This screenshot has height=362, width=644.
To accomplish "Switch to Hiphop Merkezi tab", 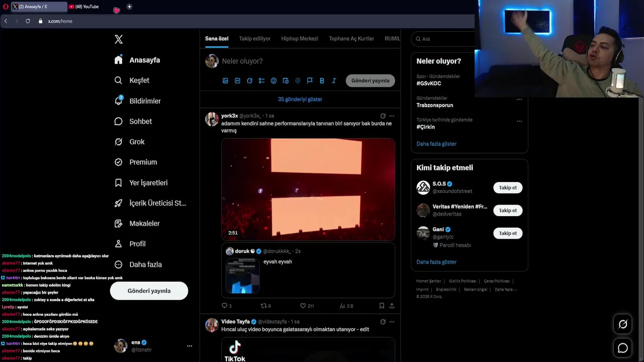I will click(x=299, y=39).
